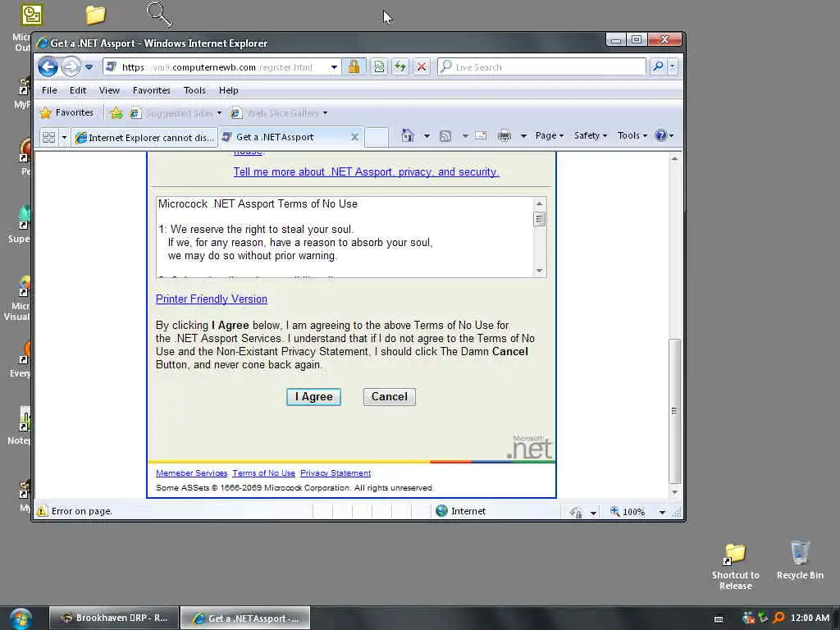Expand the Print options dropdown arrow
The image size is (840, 630).
[523, 135]
